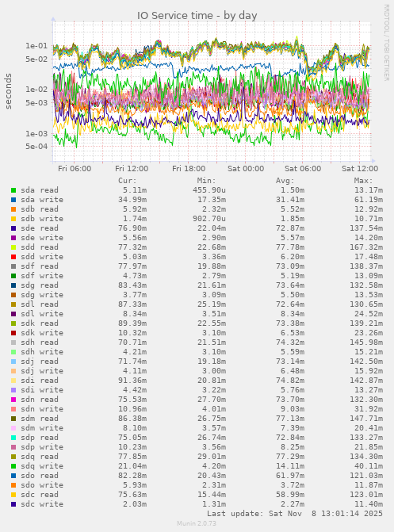This screenshot has height=532, width=394.
Task: Click the 'Sat 06:00' time axis label
Action: (x=303, y=169)
